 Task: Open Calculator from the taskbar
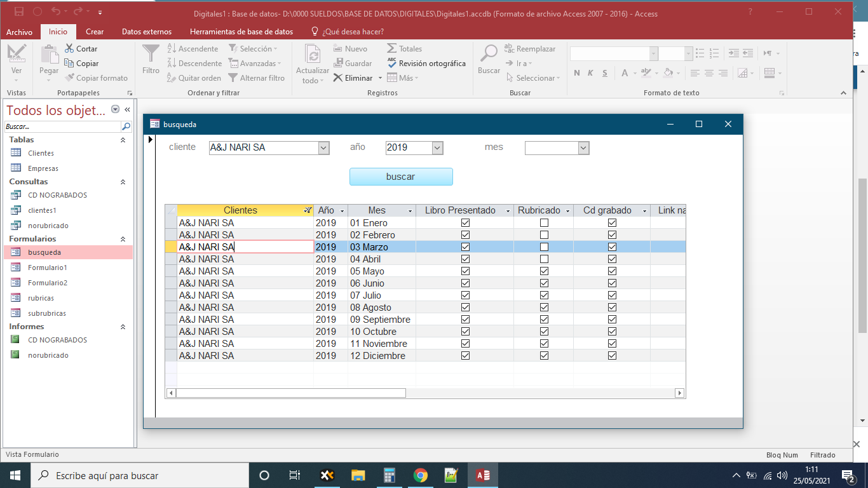pos(389,475)
